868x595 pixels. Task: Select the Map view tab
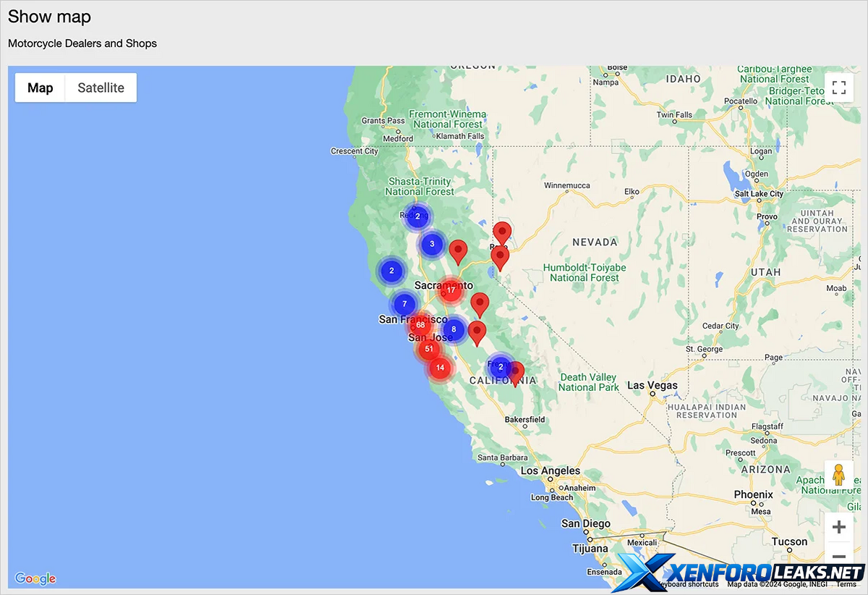pyautogui.click(x=41, y=88)
